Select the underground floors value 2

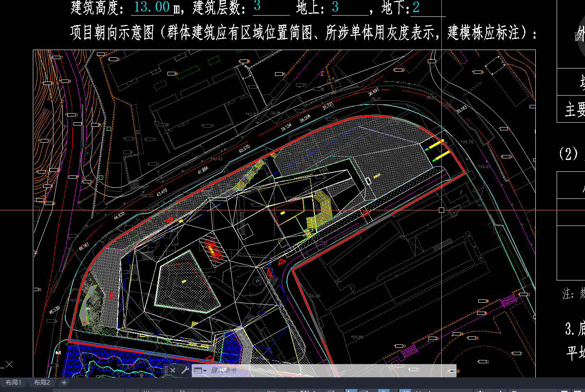click(416, 7)
